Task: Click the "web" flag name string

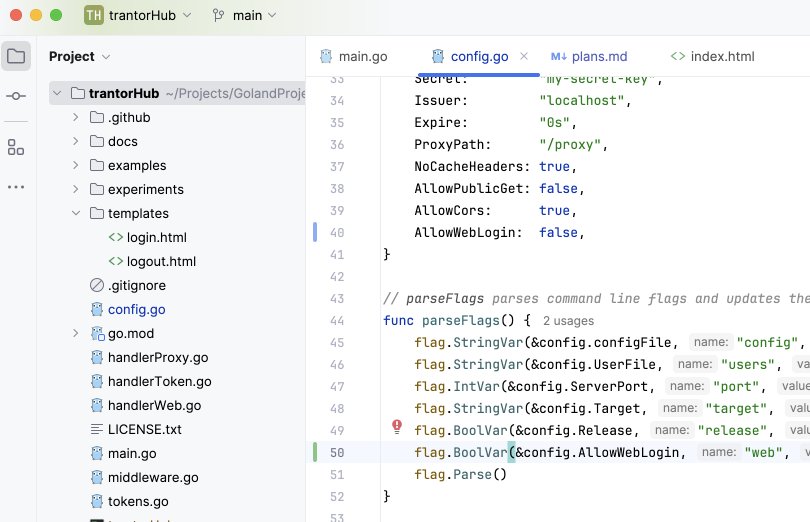Action: (x=764, y=453)
